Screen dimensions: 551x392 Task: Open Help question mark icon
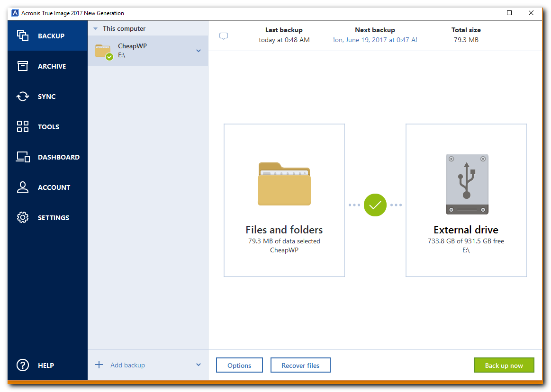point(23,365)
